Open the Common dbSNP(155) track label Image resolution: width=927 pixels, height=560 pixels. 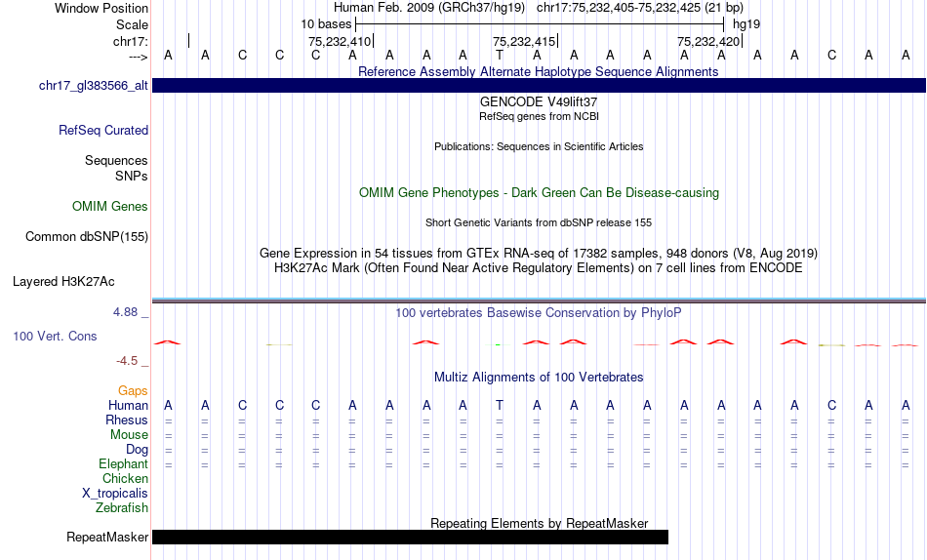pyautogui.click(x=87, y=236)
